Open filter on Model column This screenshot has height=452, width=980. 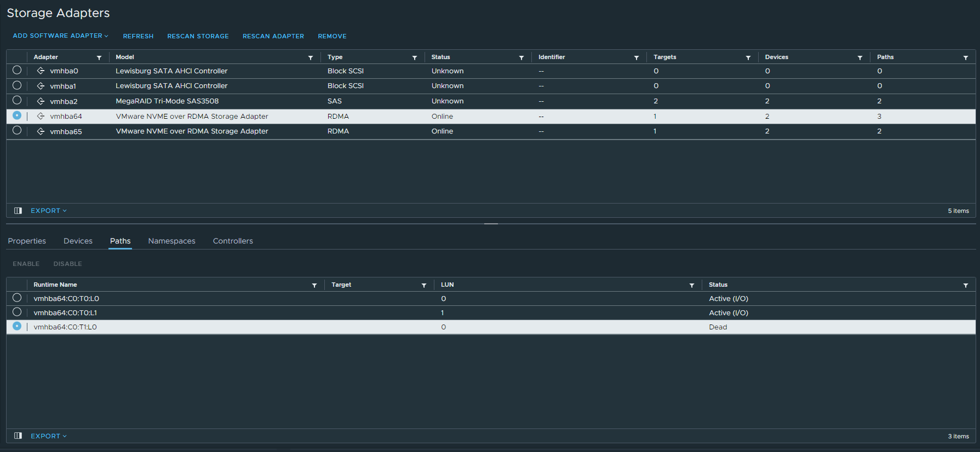[x=311, y=57]
